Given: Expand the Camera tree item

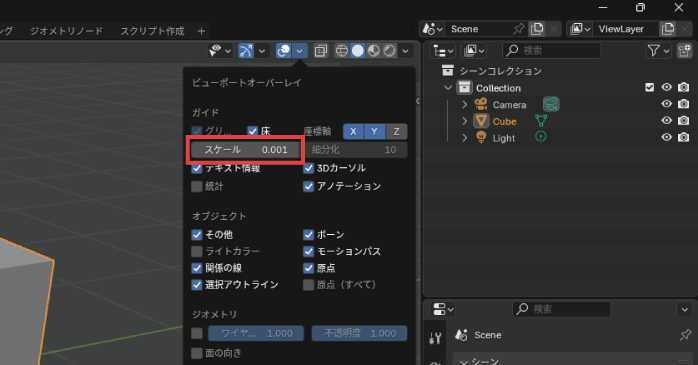Looking at the screenshot, I should 465,104.
